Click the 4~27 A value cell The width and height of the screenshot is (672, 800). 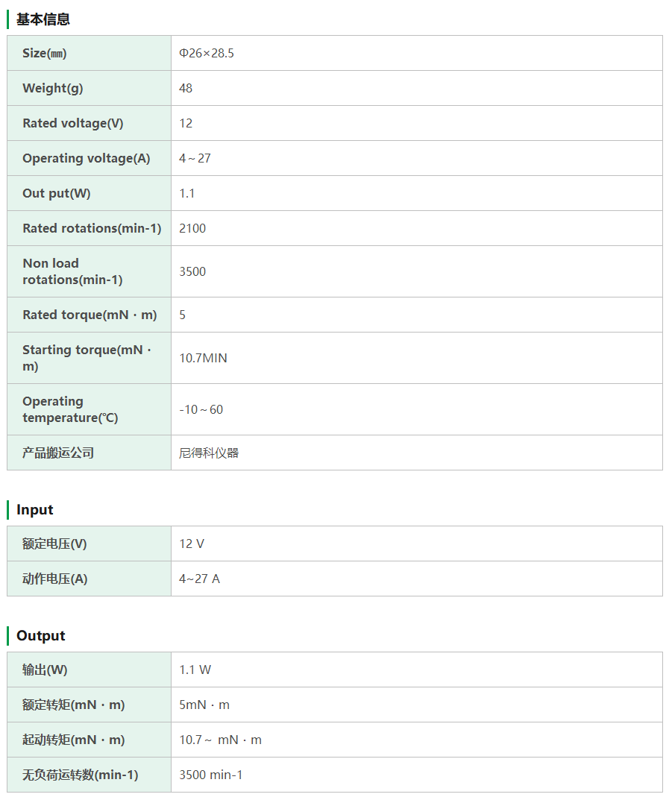point(200,579)
